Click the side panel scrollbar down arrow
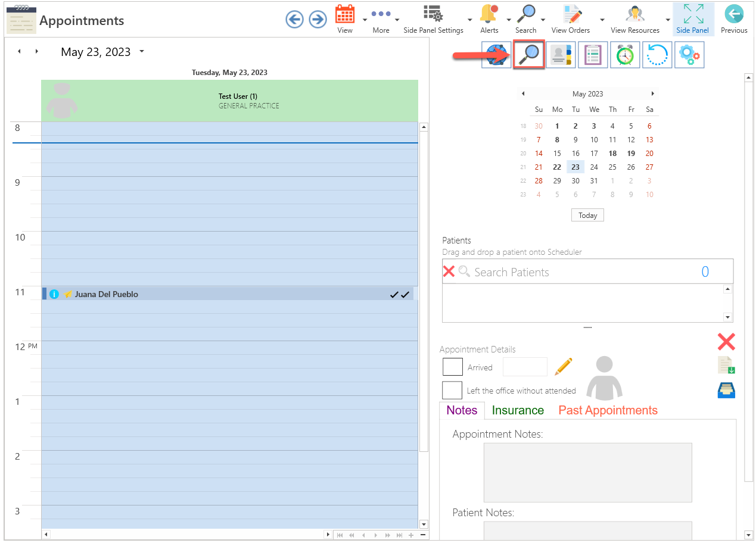 point(748,535)
